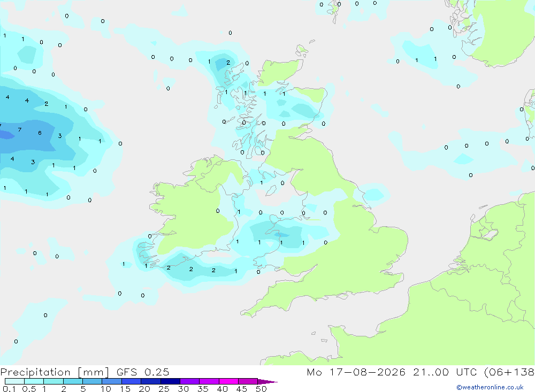Select the 5–10 mm legend color swatch

[92, 381]
